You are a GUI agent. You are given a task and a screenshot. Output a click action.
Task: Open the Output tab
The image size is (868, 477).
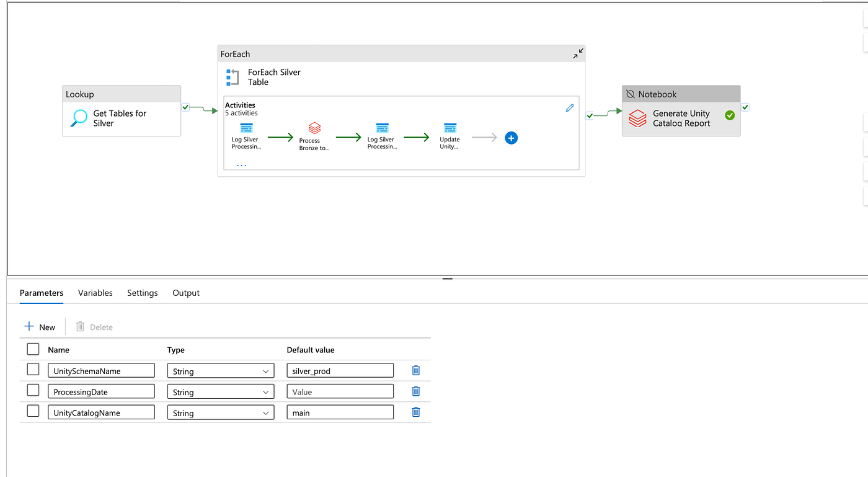(186, 293)
